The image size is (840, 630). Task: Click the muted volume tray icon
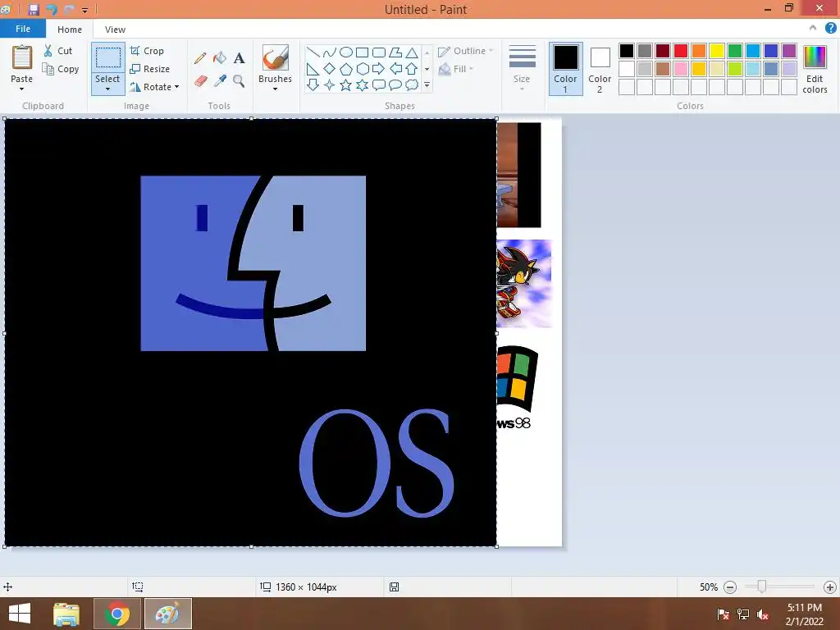click(763, 614)
